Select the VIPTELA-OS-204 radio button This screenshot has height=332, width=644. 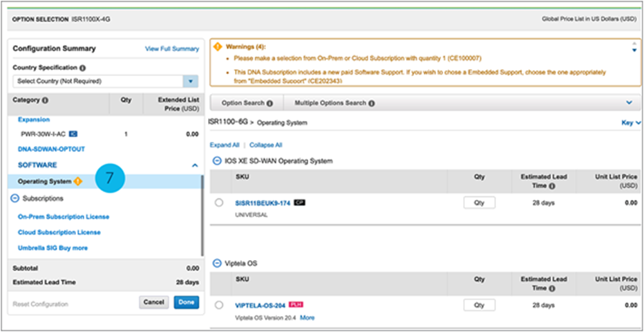[219, 305]
